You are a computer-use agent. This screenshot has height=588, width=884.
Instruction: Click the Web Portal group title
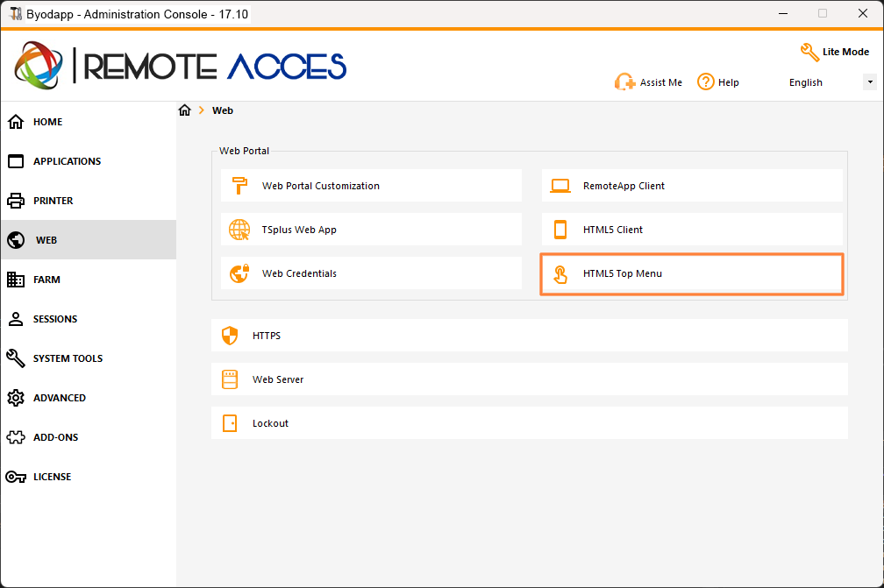(x=244, y=151)
